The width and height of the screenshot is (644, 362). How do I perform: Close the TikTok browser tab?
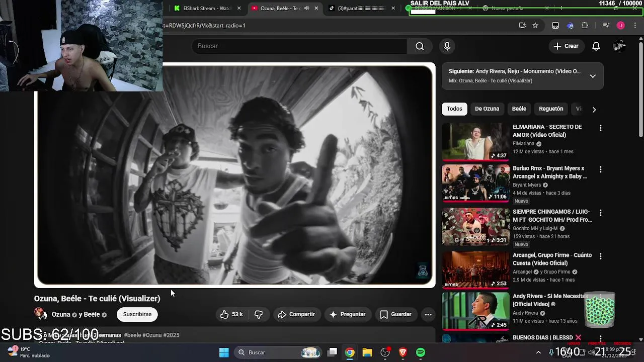tap(394, 8)
